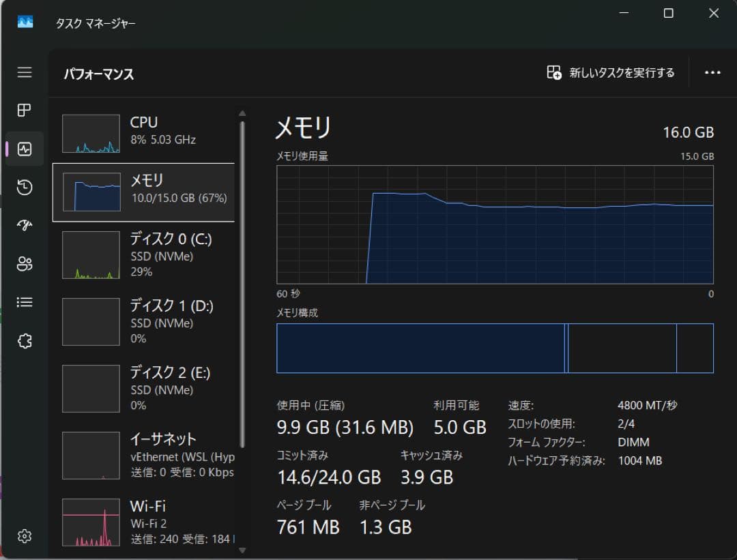737x560 pixels.
Task: Click the resource list scrollbar thumb
Action: (x=242, y=284)
